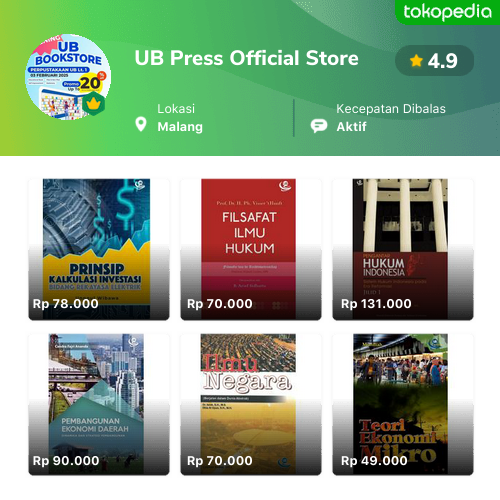
Task: Open the Ilmu Negara book product
Action: [251, 404]
